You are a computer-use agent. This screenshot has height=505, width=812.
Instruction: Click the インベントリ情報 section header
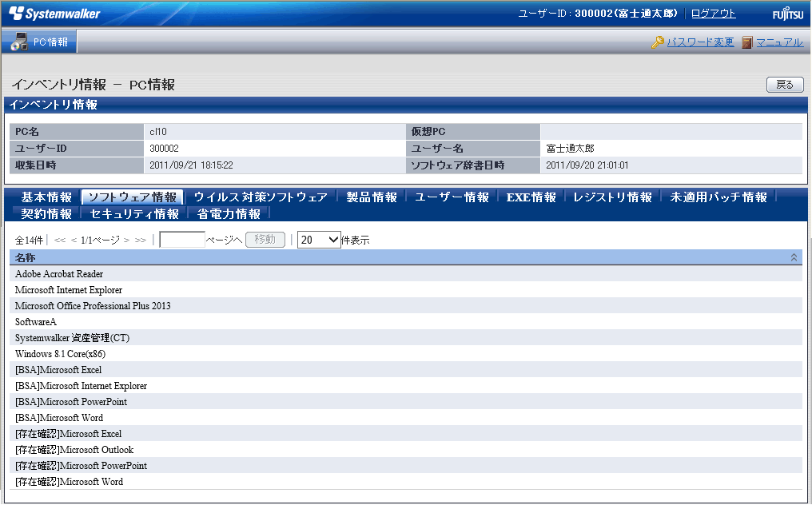(x=406, y=105)
